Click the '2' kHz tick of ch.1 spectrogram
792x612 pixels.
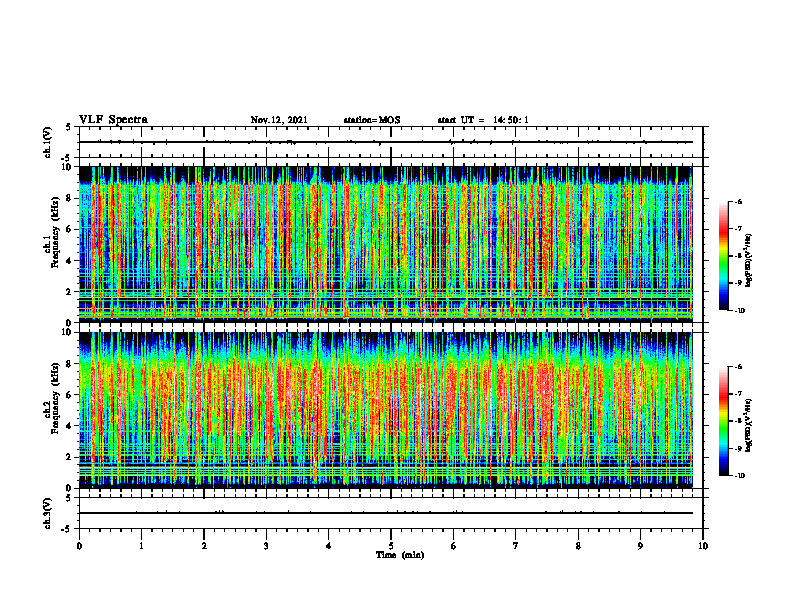(x=69, y=291)
